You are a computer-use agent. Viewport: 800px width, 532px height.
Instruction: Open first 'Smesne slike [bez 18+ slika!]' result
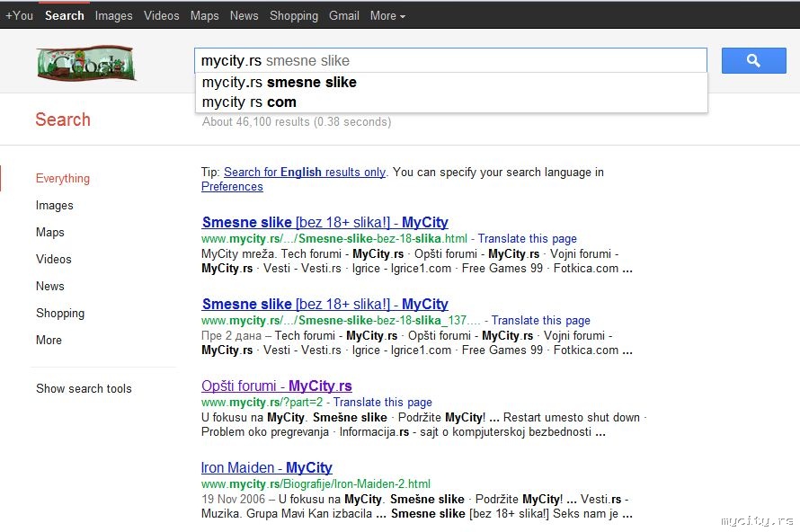click(325, 222)
